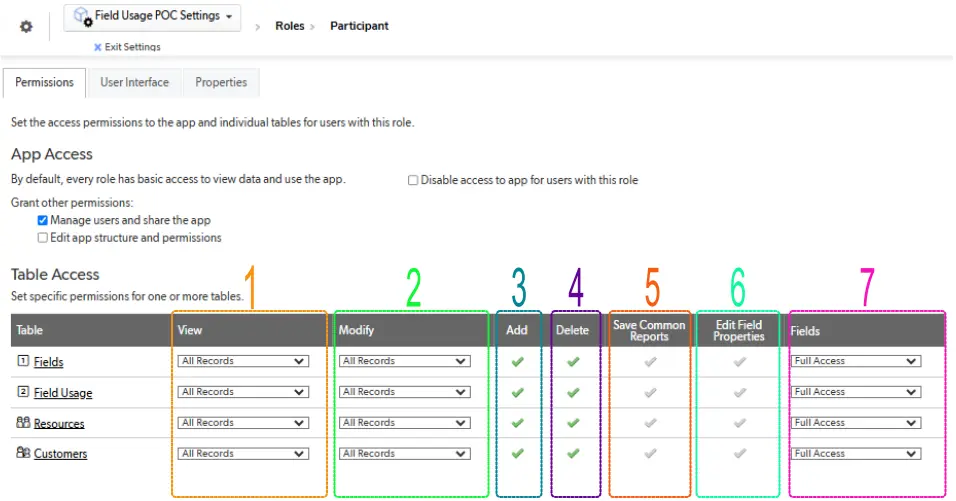The image size is (956, 501).
Task: Open the Resources table link
Action: coord(59,424)
